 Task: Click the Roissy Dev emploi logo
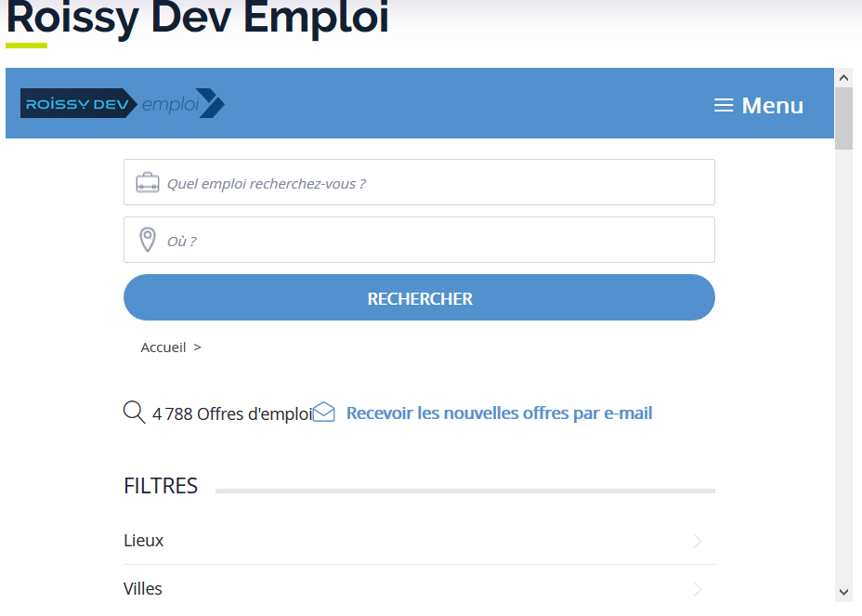pos(123,103)
